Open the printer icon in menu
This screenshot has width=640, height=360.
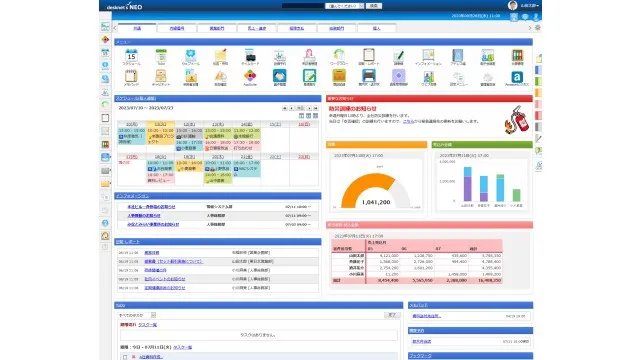coord(369,76)
